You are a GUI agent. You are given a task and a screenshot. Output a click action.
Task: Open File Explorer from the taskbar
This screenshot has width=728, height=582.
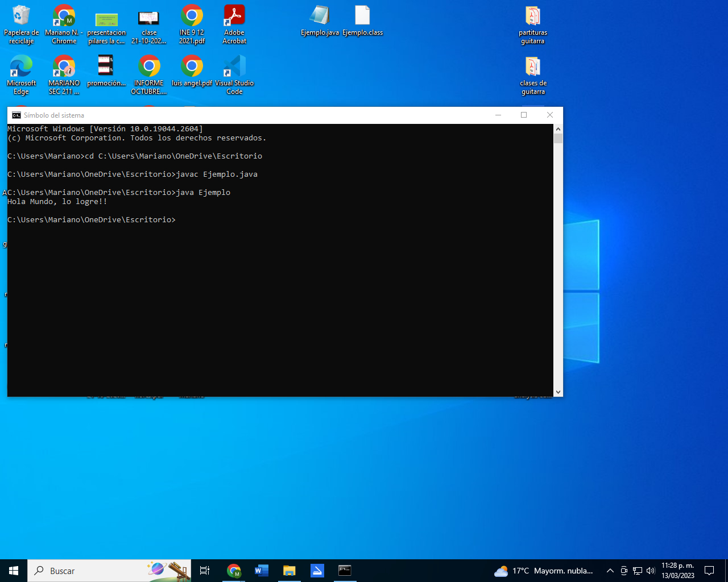tap(289, 571)
